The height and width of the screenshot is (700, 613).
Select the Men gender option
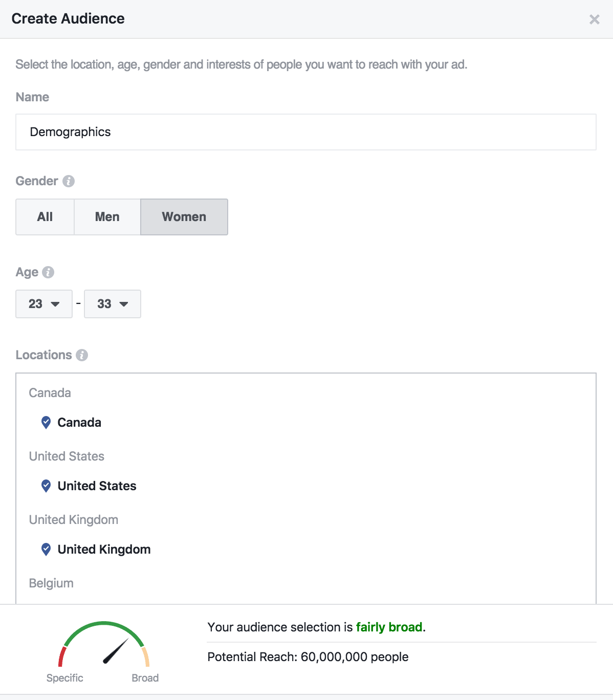pos(107,217)
